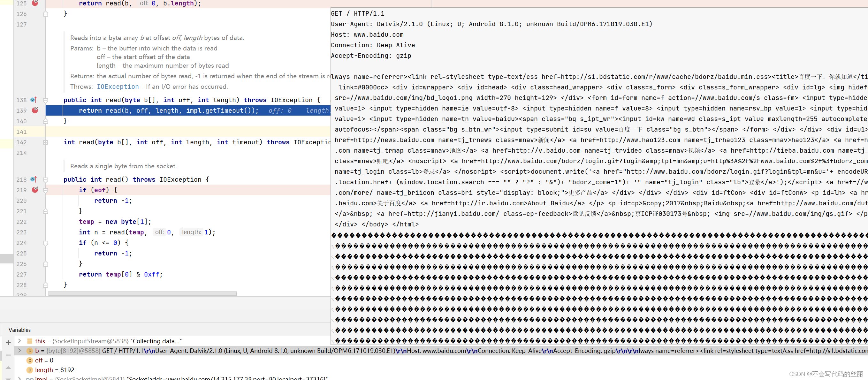Collapse the read() method fold at line 218
Screen dimensions: 868x380
[x=45, y=179]
